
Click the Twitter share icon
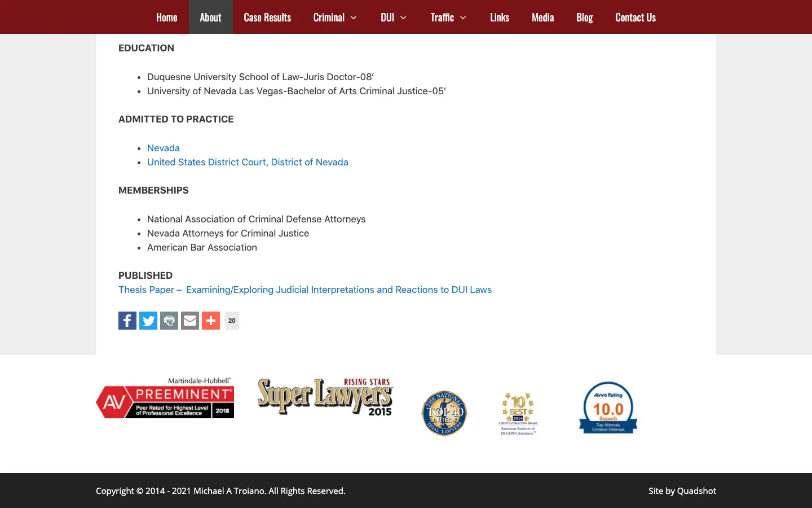point(148,321)
